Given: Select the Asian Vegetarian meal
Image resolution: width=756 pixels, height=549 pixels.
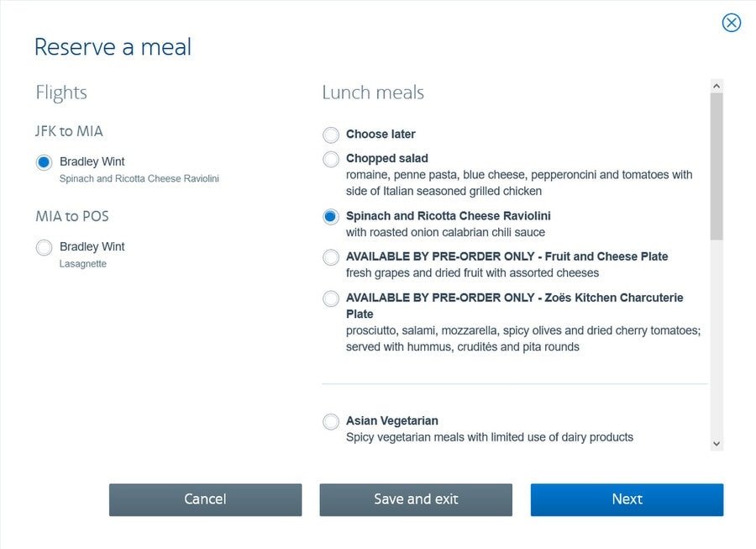Looking at the screenshot, I should click(x=331, y=421).
